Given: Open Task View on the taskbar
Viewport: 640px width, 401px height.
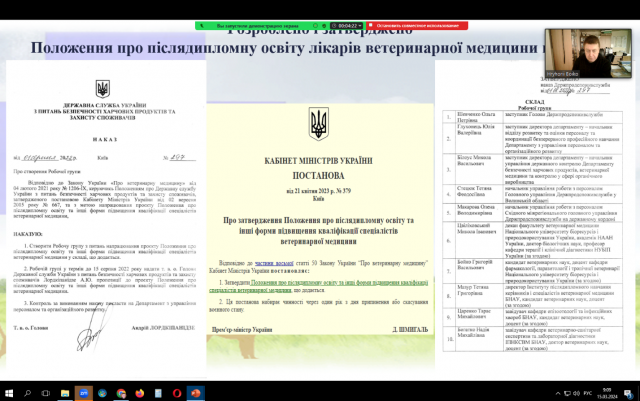Looking at the screenshot, I should [x=46, y=393].
